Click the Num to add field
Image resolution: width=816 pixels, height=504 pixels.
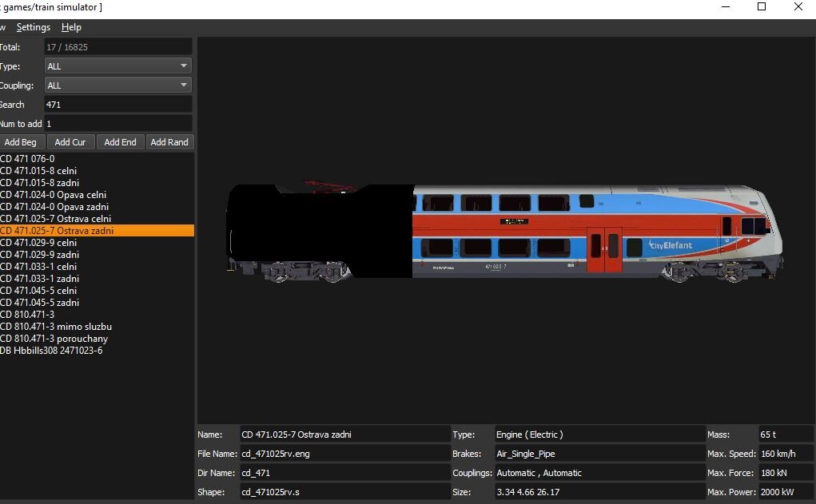click(x=117, y=124)
